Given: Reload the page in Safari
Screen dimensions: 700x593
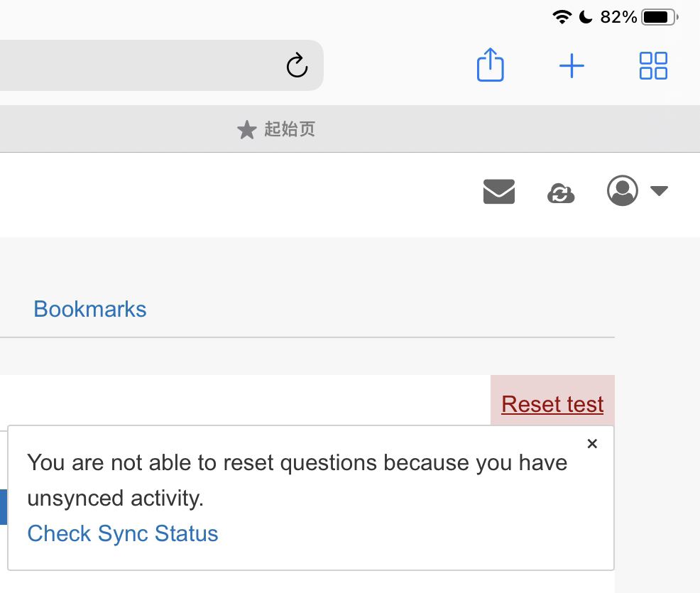Looking at the screenshot, I should click(x=297, y=65).
